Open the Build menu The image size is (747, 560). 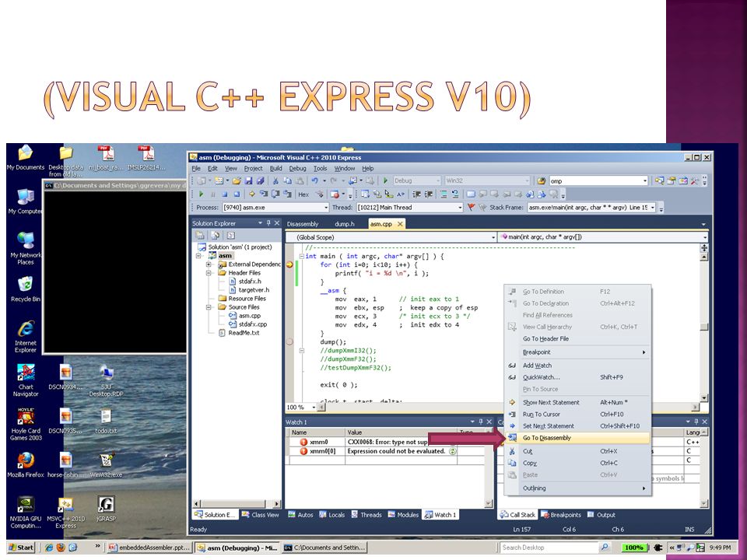pyautogui.click(x=275, y=169)
